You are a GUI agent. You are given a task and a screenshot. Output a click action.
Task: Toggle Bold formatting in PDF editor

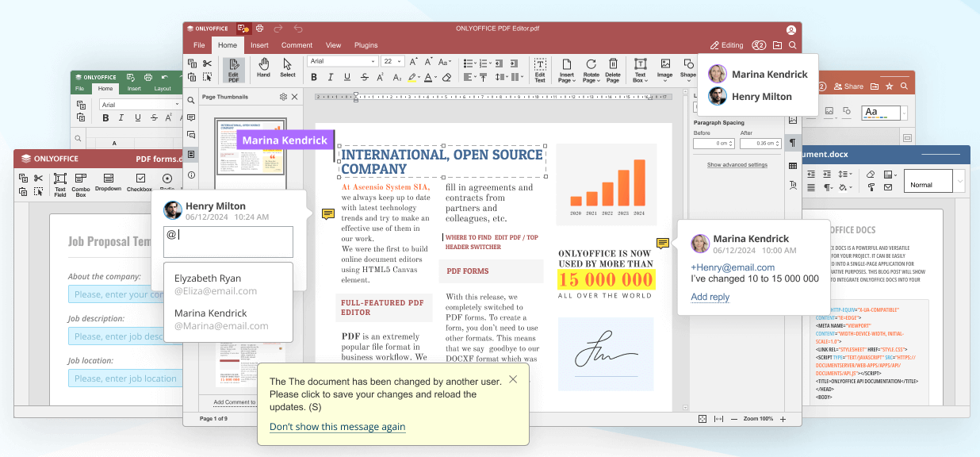[x=314, y=78]
